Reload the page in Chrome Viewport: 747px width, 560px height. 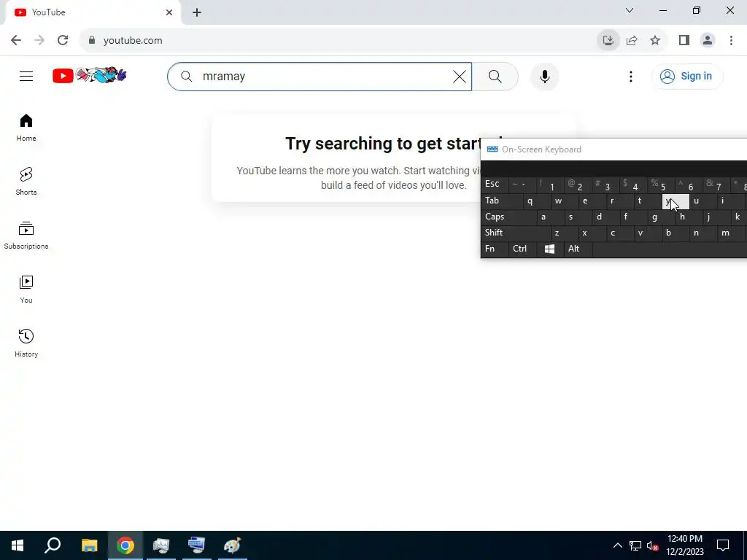click(x=63, y=41)
